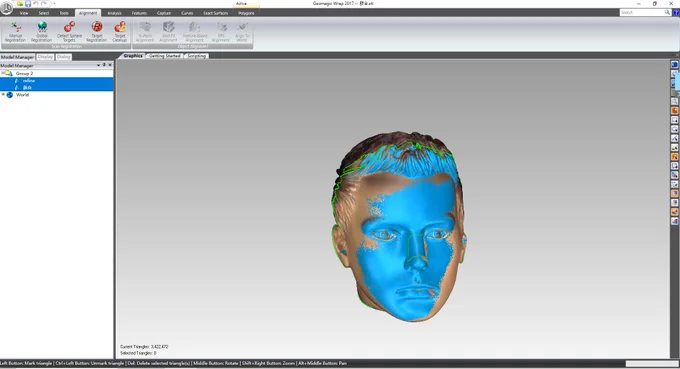Image resolution: width=680 pixels, height=369 pixels.
Task: Collapse the Group 2 tree node
Action: coord(3,73)
